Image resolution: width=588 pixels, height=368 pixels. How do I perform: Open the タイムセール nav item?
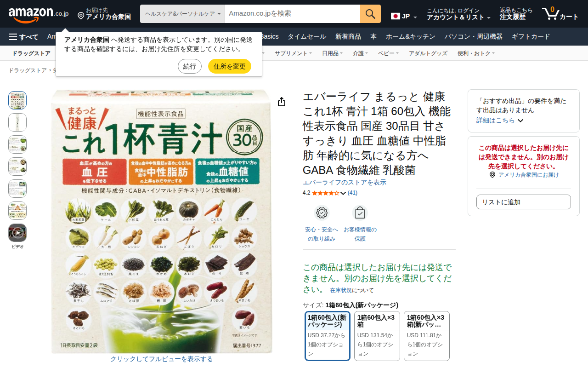tap(307, 37)
